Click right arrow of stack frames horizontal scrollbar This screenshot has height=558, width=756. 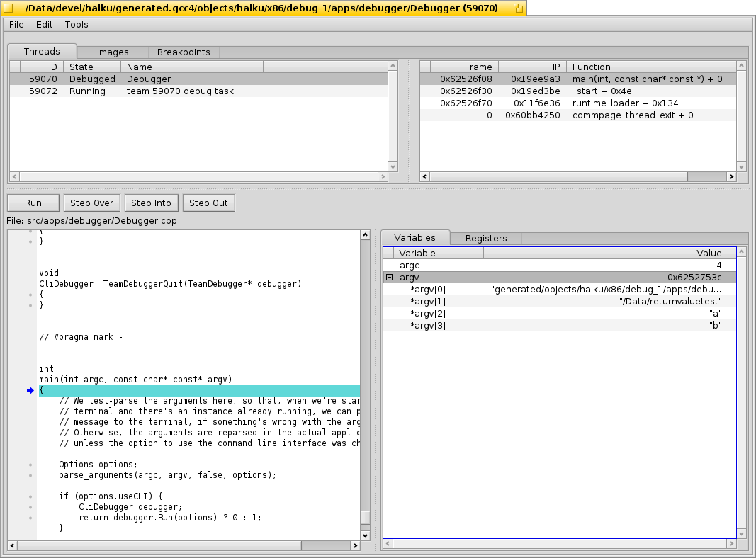pos(732,177)
